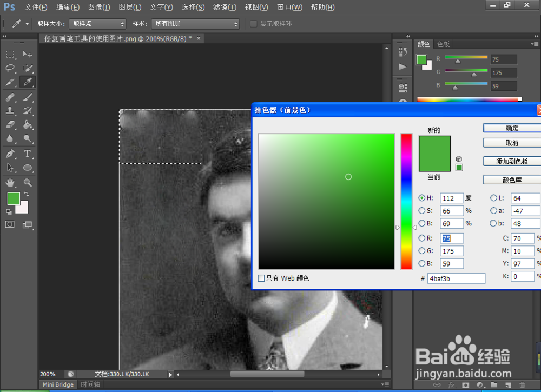This screenshot has height=392, width=541.
Task: Click the Color panel R slider
Action: (466, 57)
